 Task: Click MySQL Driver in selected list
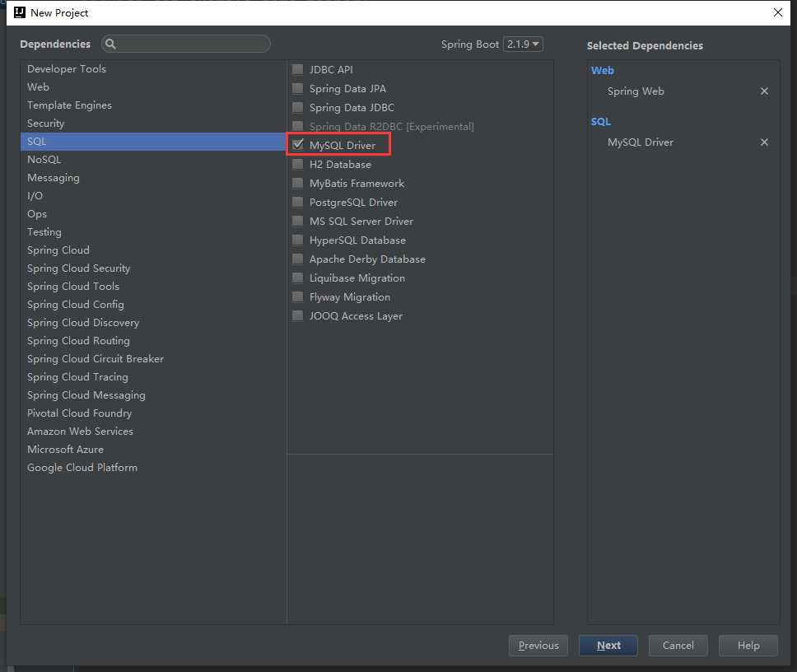click(641, 142)
